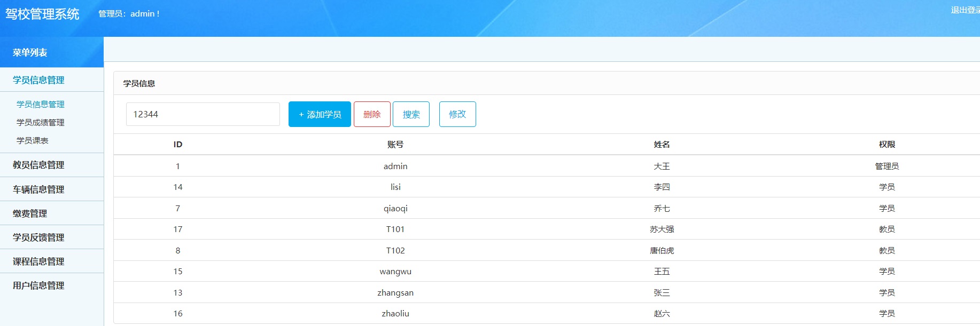Select the admin account cell

[x=395, y=166]
